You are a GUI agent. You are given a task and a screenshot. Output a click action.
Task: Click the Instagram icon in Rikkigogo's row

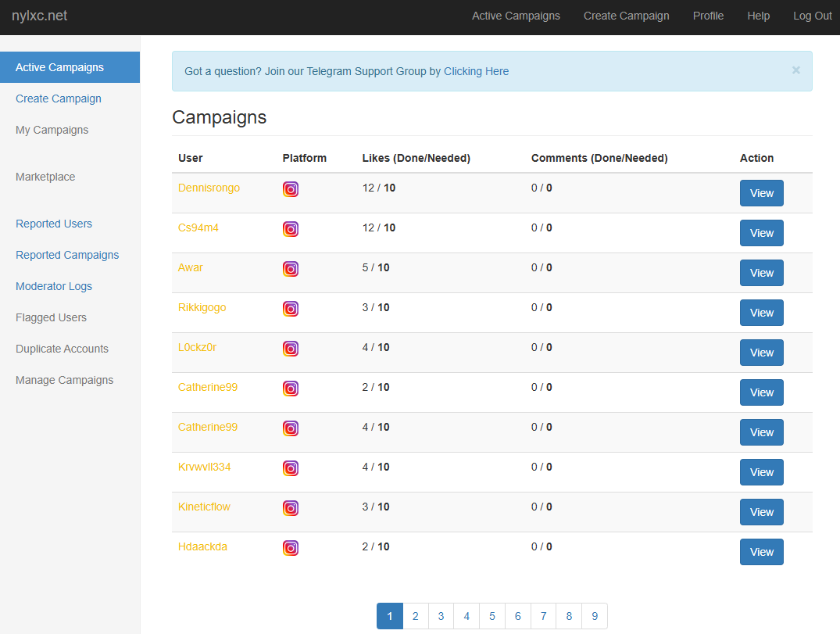[291, 309]
